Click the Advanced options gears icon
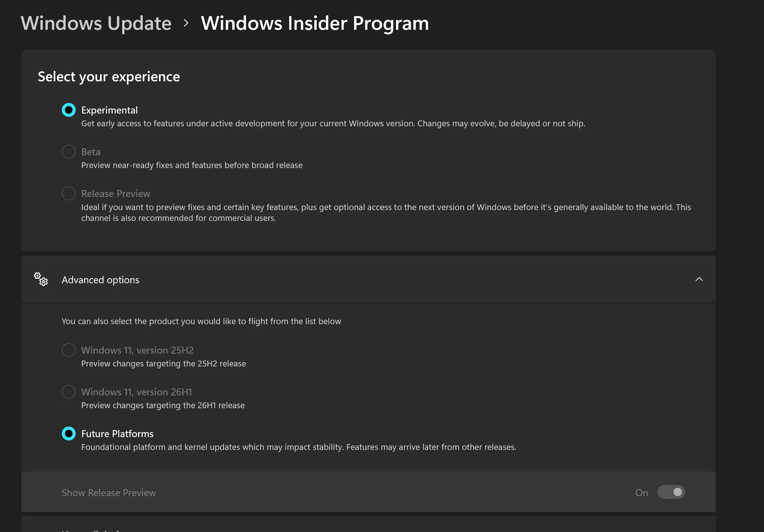This screenshot has width=764, height=532. [41, 279]
